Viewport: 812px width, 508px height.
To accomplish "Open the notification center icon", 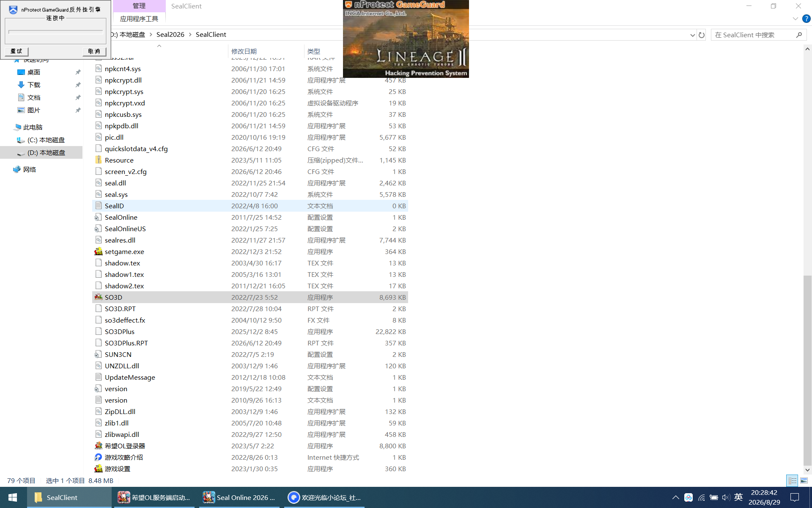I will 795,497.
